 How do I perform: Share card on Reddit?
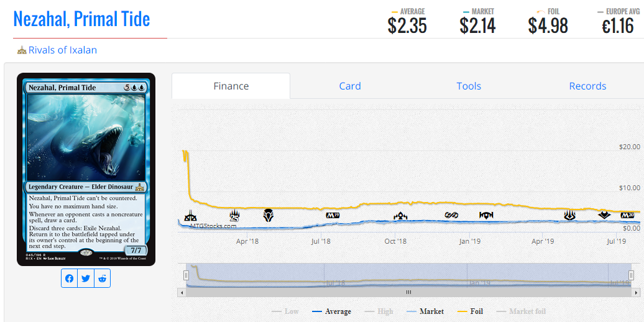103,278
